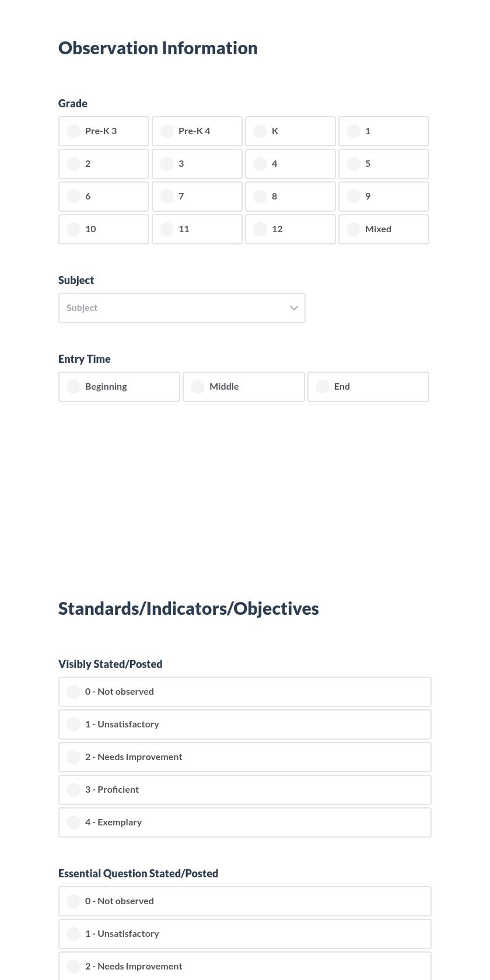Select 3 - Proficient for Visibly Stated/Posted
The width and height of the screenshot is (490, 980).
[x=244, y=789]
